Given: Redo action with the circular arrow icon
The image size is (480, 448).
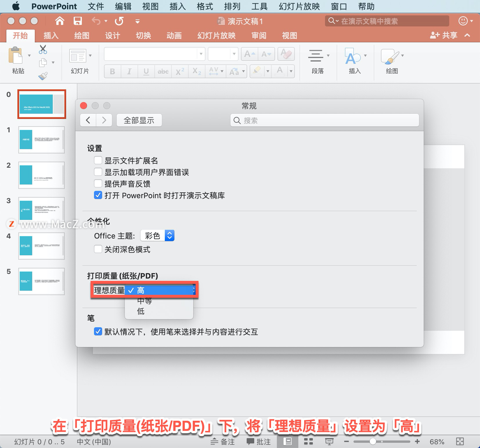Looking at the screenshot, I should point(119,21).
